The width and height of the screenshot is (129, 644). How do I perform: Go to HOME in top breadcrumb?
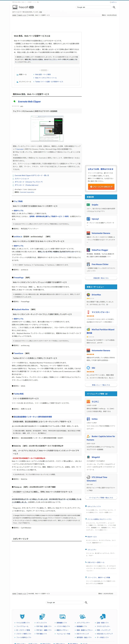tap(14, 15)
